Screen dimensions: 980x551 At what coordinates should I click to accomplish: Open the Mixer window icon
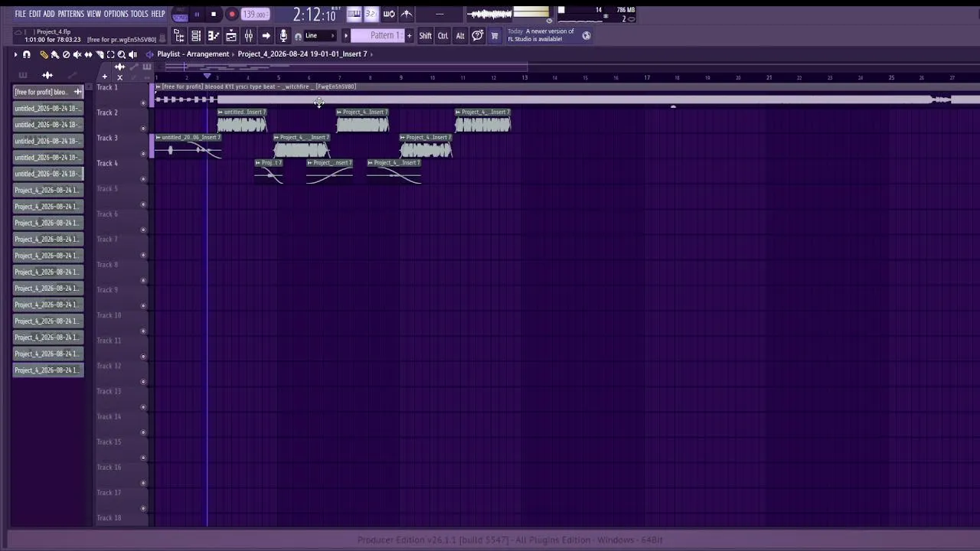point(249,36)
